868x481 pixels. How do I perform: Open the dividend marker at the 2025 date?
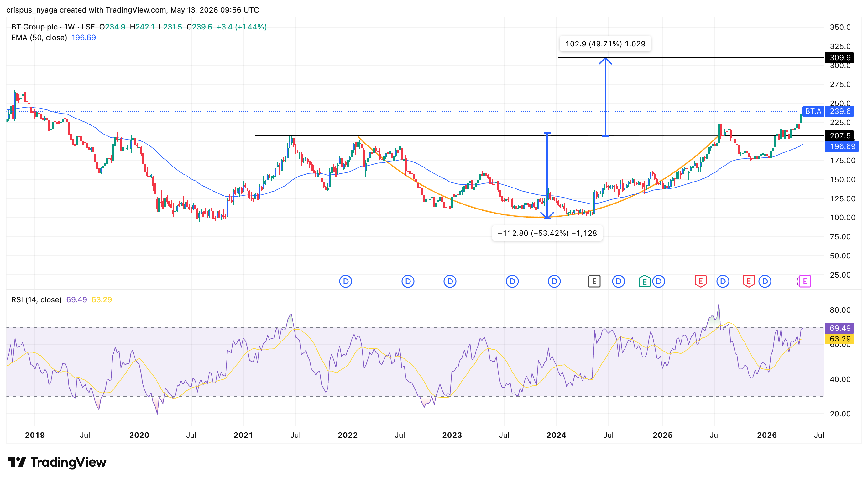click(x=658, y=281)
